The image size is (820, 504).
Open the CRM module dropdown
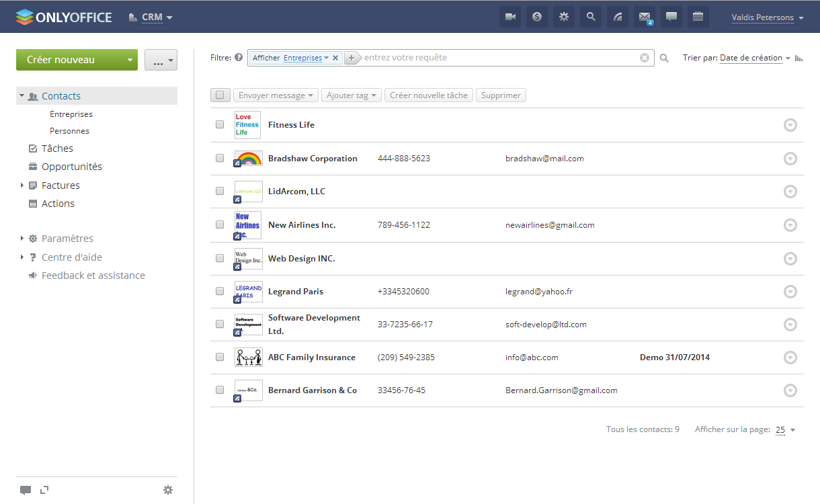point(151,17)
